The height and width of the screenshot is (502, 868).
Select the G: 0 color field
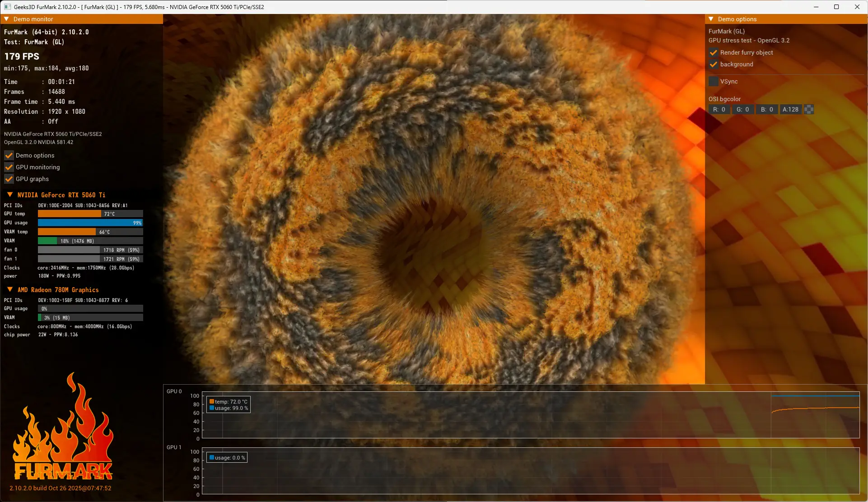tap(743, 109)
